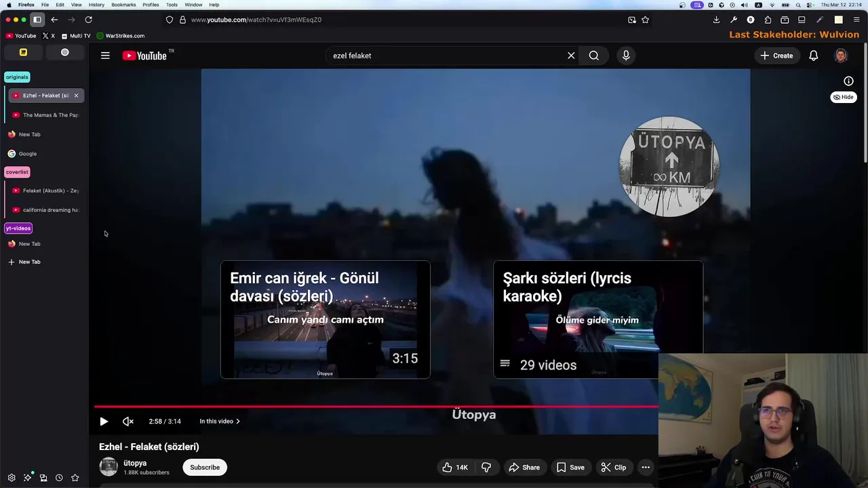Open the File menu

coord(45,5)
